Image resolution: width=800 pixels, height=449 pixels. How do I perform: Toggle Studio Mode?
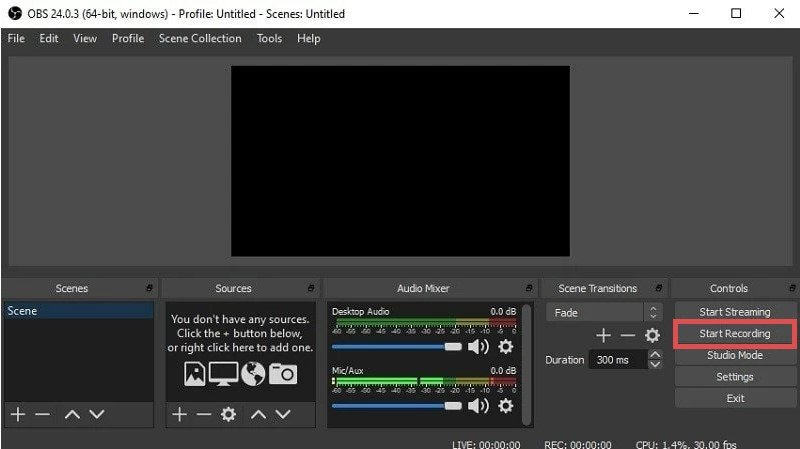tap(735, 355)
